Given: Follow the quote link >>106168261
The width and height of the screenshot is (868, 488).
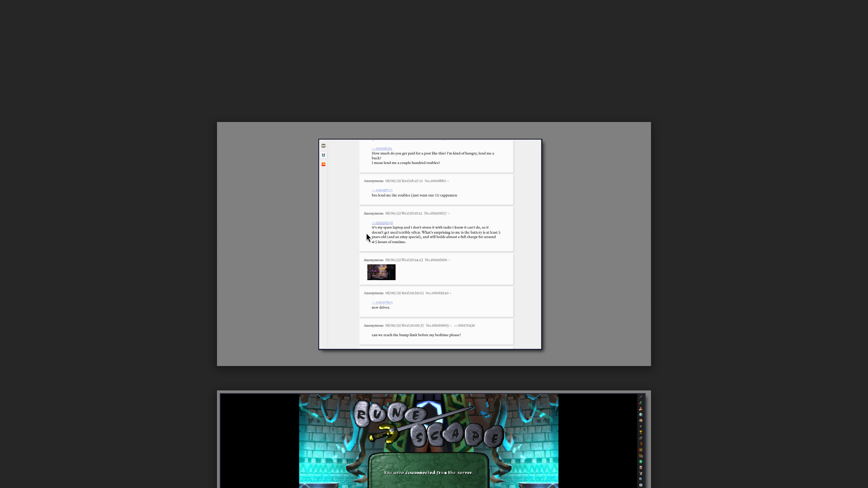Looking at the screenshot, I should click(382, 149).
